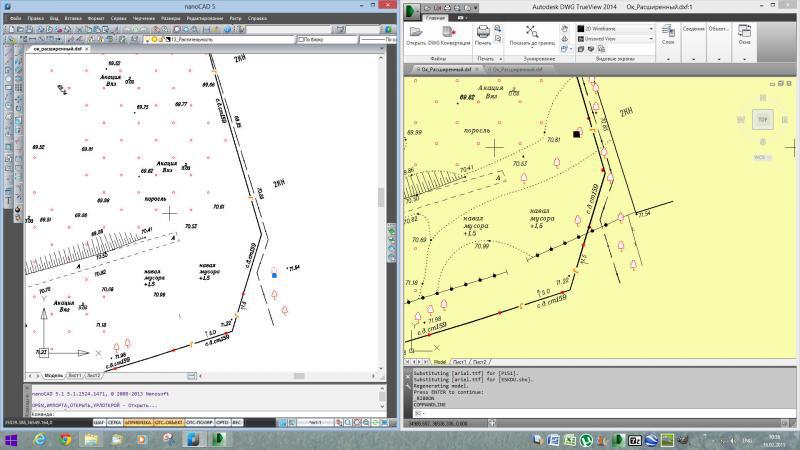Viewport: 800px width, 450px height.
Task: Open the Windows Start button
Action: tap(11, 440)
